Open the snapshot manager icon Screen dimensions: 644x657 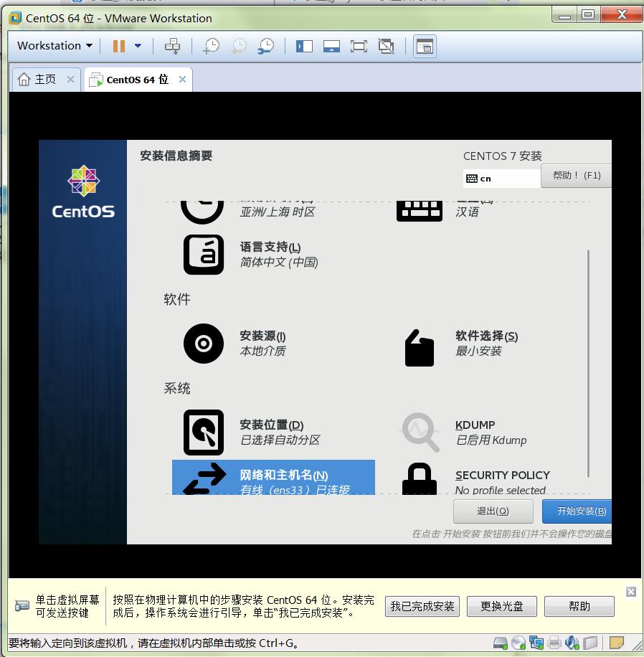pyautogui.click(x=265, y=46)
